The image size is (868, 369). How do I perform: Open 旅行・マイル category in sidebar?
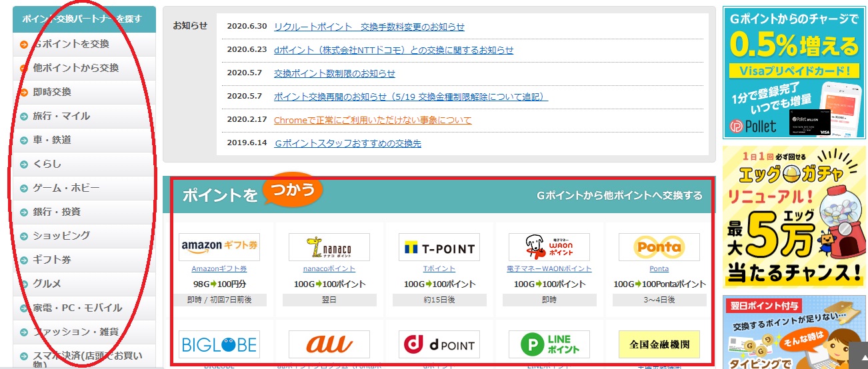61,116
